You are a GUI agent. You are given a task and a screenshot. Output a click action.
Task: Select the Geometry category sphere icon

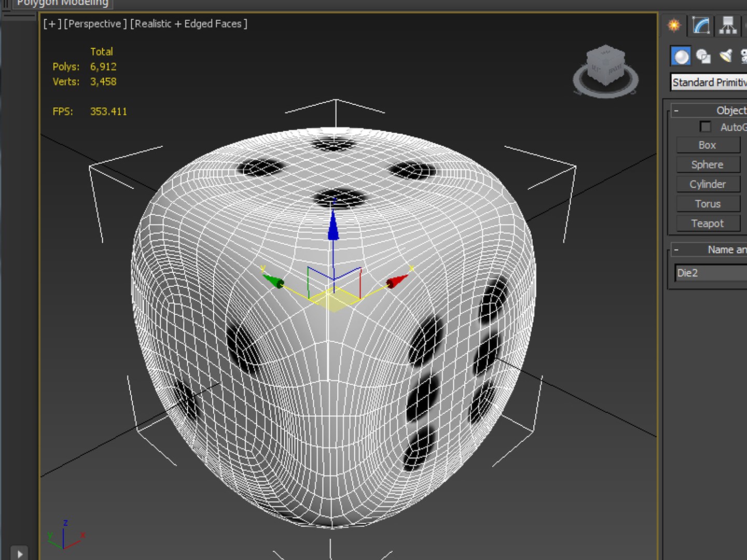[681, 56]
